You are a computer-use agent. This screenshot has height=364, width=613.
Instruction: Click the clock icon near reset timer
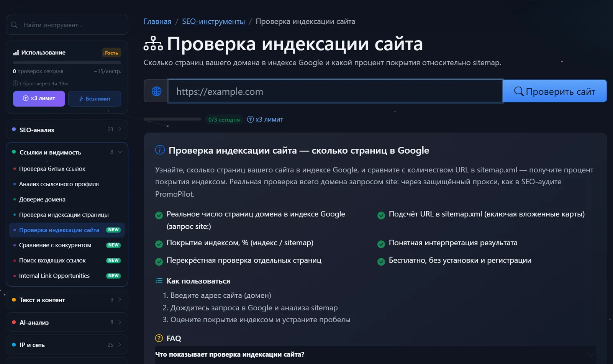[15, 83]
